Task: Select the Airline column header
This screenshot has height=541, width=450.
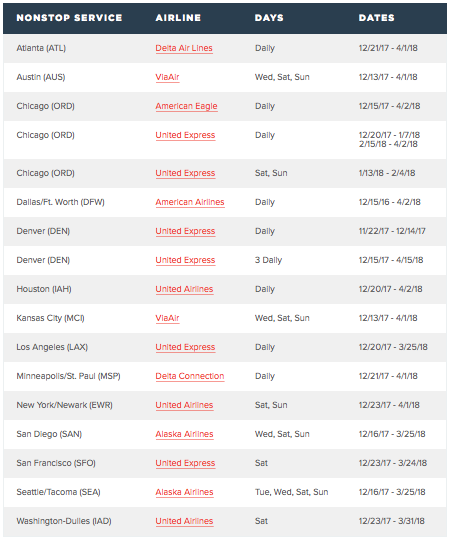Action: click(x=178, y=18)
